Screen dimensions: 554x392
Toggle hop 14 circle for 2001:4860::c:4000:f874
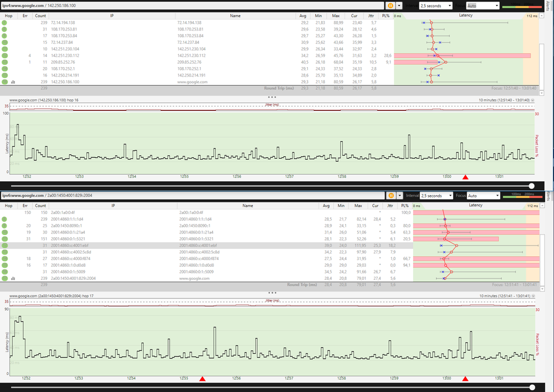4,259
